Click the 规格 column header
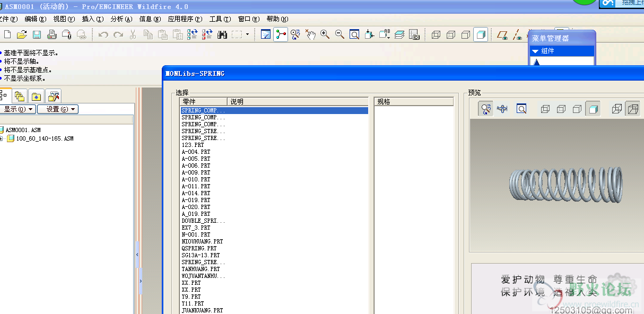 coord(414,102)
